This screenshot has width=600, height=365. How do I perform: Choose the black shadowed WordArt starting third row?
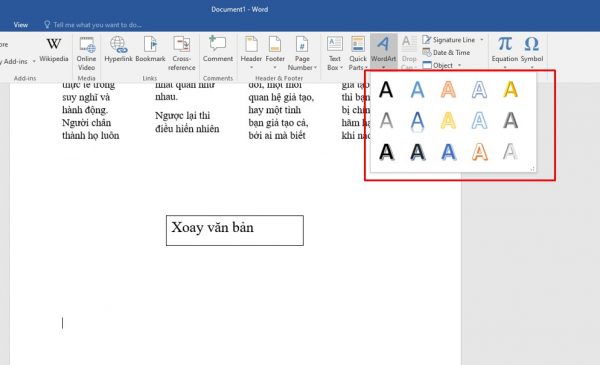(x=386, y=152)
